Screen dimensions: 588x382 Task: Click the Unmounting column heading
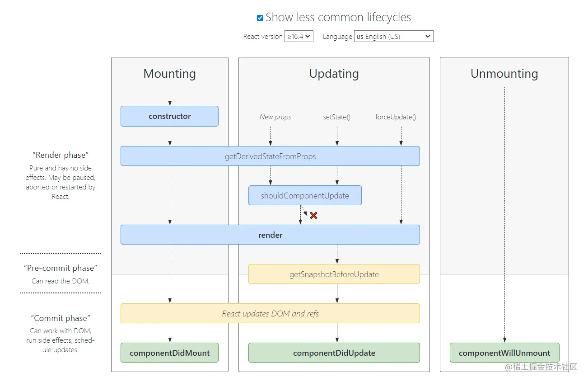click(x=504, y=74)
